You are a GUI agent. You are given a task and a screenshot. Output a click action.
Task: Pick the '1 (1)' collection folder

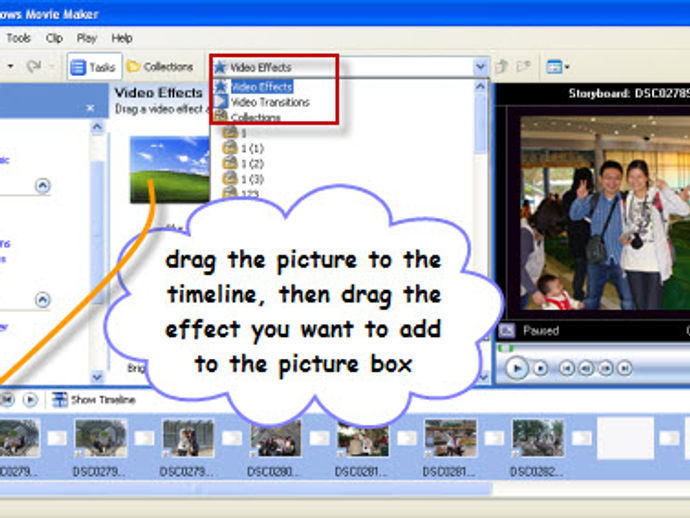tap(243, 148)
